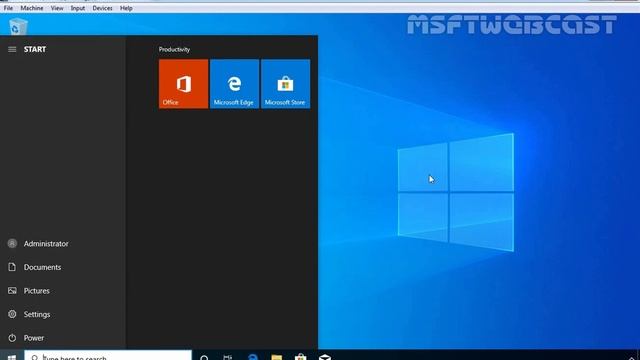The width and height of the screenshot is (640, 360).
Task: Click the Windows Start button on taskbar
Action: [12, 356]
